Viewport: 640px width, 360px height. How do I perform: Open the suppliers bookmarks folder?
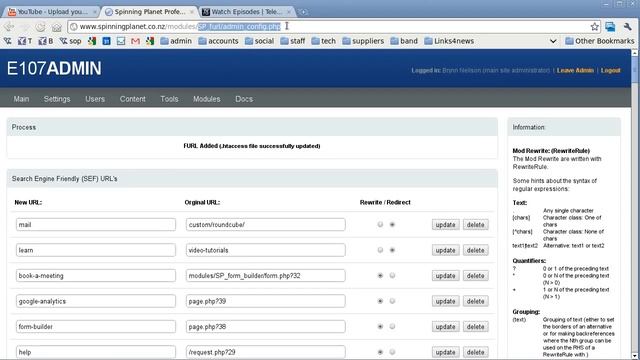363,41
